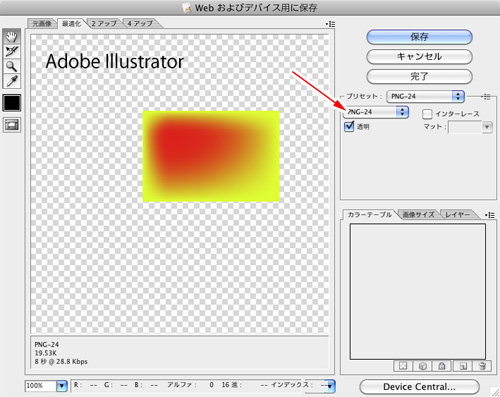Open the プリセット PNG-24 dropdown
This screenshot has width=500, height=397.
(425, 96)
